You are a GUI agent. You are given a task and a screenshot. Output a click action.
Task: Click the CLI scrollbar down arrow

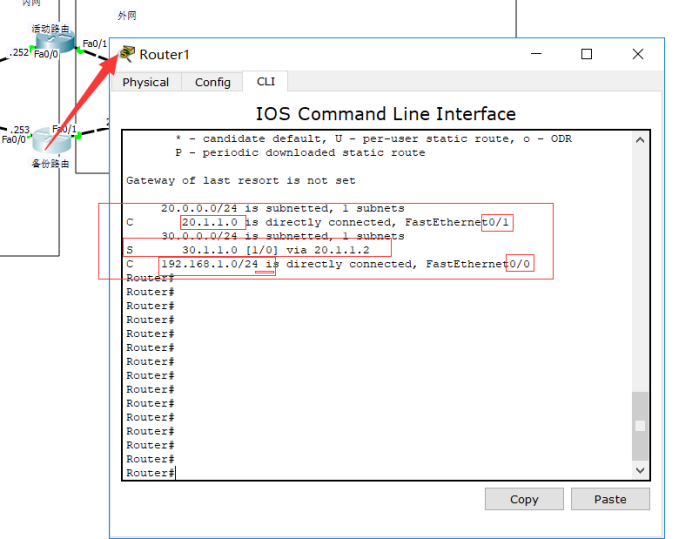click(x=640, y=470)
